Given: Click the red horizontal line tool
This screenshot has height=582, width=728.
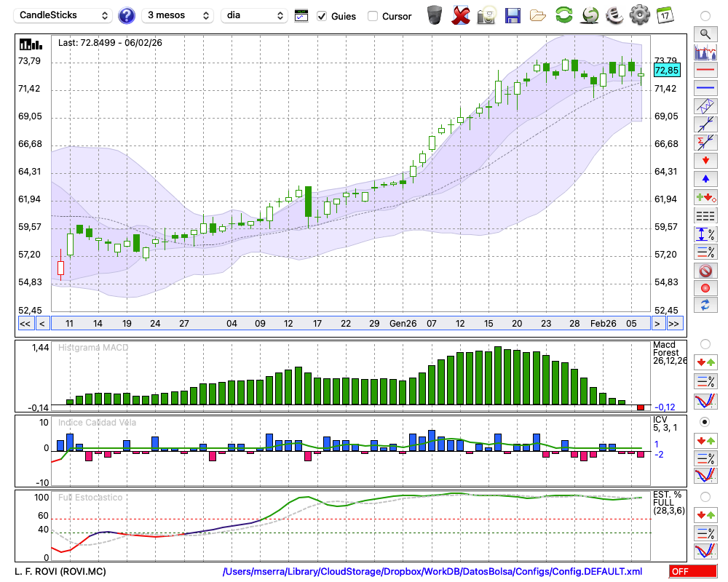Looking at the screenshot, I should coord(705,70).
